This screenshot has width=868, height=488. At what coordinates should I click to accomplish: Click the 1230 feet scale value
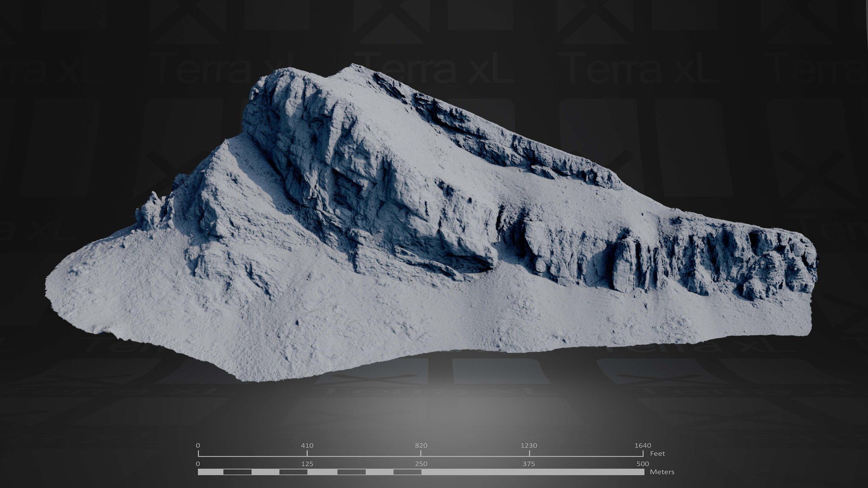pyautogui.click(x=529, y=445)
